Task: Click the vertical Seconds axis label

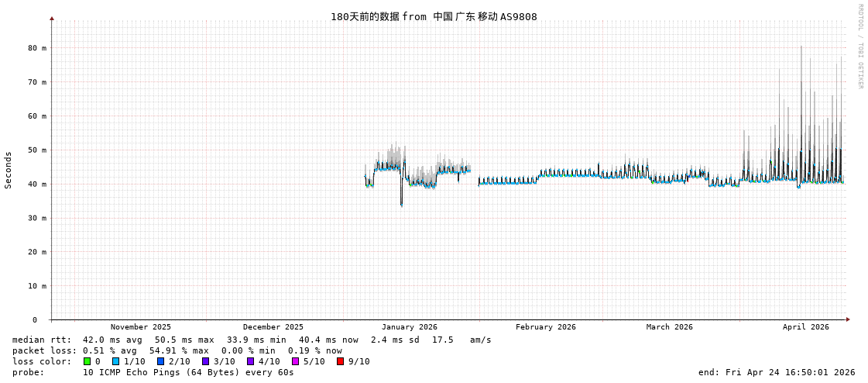Action: point(9,170)
